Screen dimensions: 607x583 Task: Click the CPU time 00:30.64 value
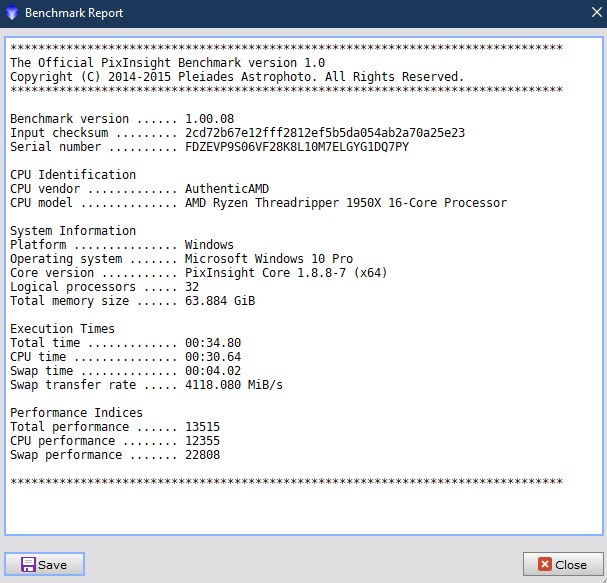coord(213,357)
